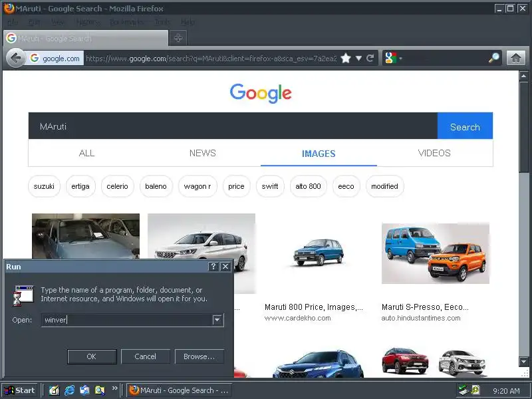Launch Internet Explorer from quick launch
The width and height of the screenshot is (532, 399).
pyautogui.click(x=69, y=390)
